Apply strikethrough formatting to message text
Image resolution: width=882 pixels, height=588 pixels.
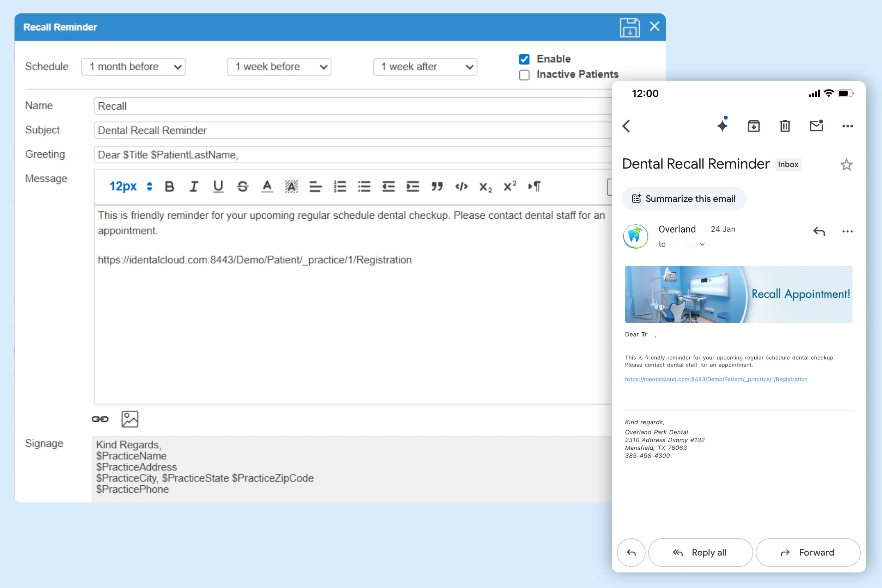tap(243, 186)
